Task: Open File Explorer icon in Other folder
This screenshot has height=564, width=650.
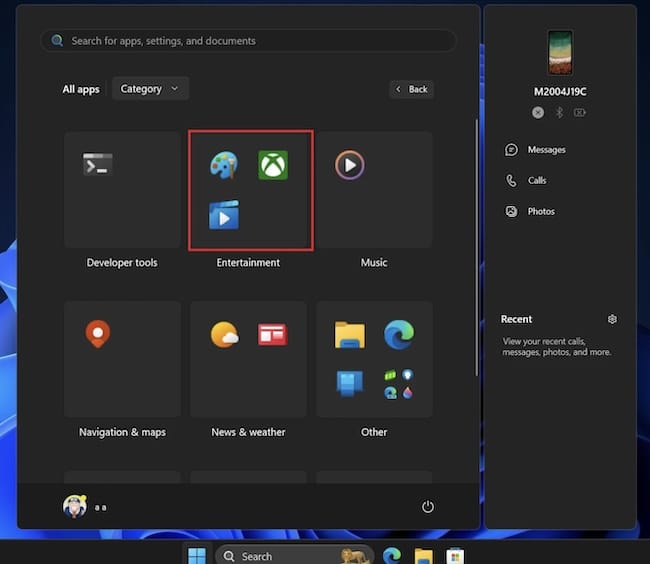Action: [350, 335]
